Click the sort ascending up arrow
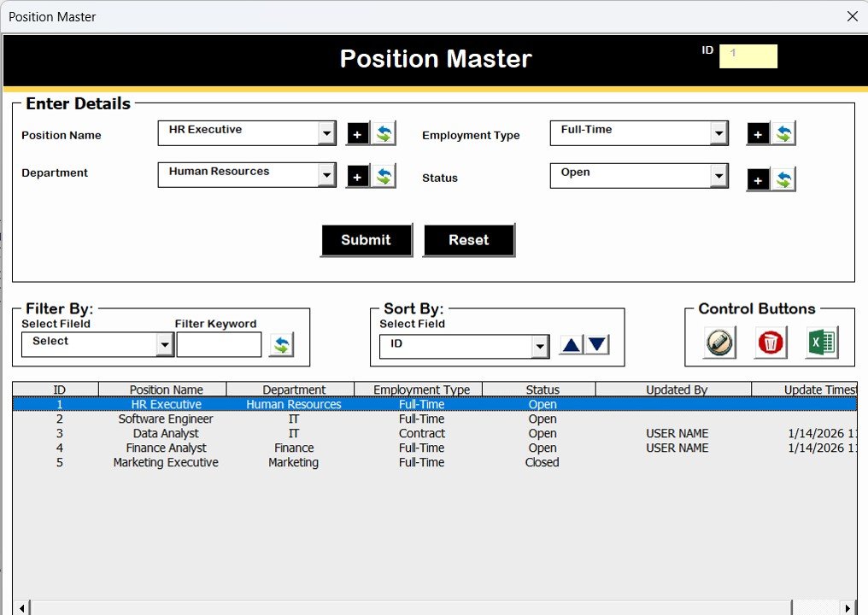Viewport: 868px width, 615px height. pyautogui.click(x=572, y=343)
